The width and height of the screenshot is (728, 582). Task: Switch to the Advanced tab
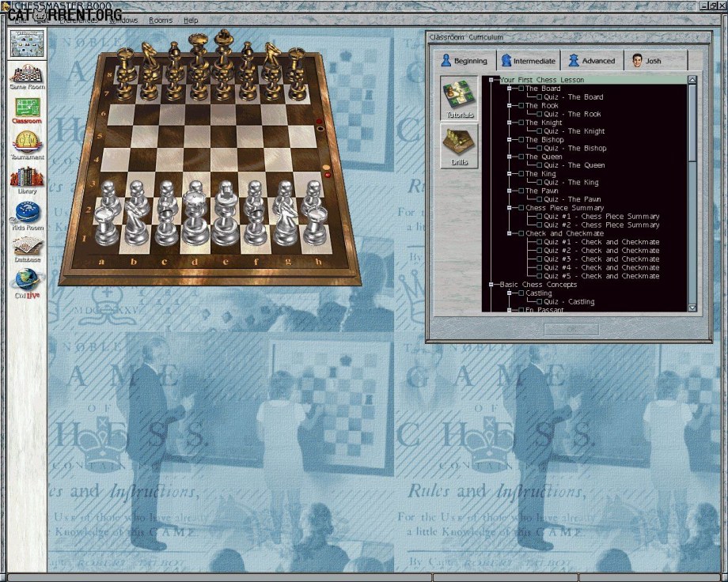tap(592, 60)
